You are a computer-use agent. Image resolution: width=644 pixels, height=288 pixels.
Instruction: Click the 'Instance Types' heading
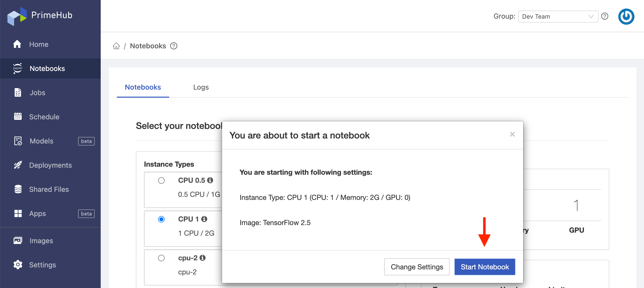[x=169, y=164]
